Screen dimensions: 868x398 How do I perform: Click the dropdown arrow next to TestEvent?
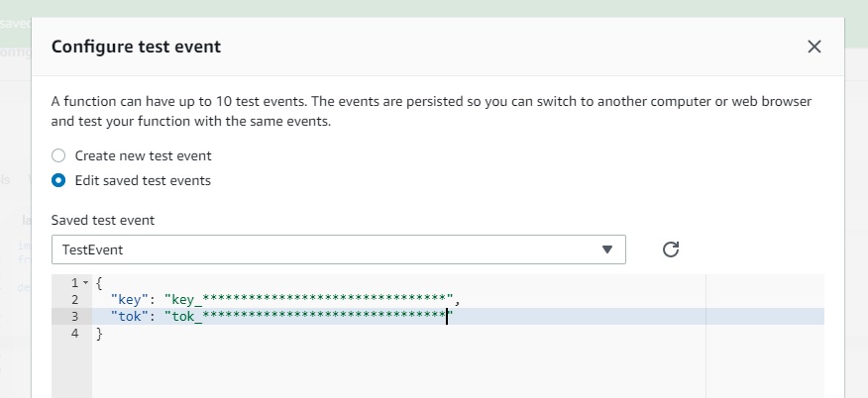coord(607,249)
